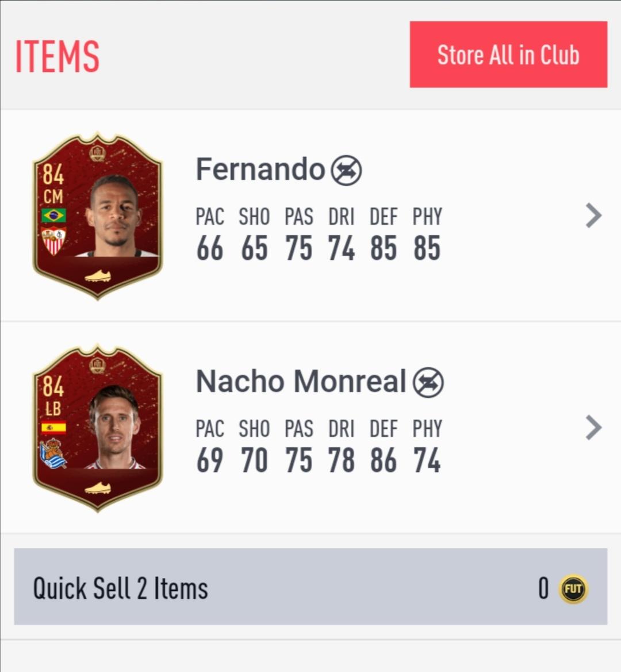Select Fernando's player face thumbnail
The width and height of the screenshot is (621, 672).
point(115,216)
